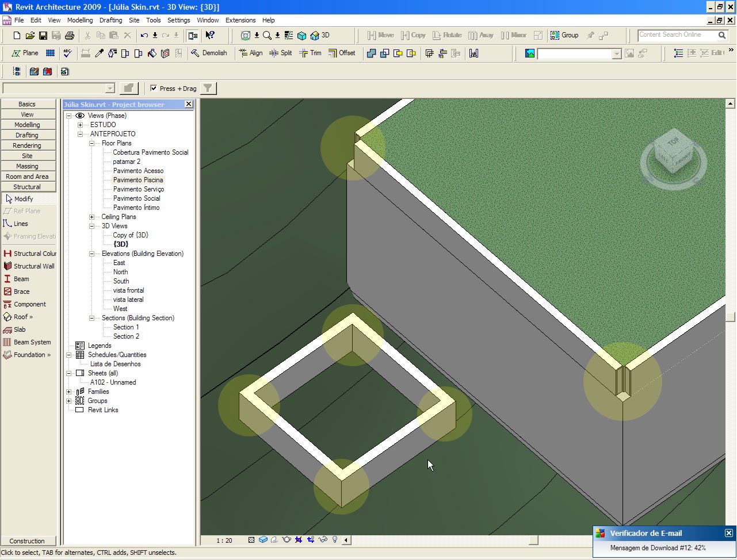Open the Drafting menu

[x=110, y=20]
